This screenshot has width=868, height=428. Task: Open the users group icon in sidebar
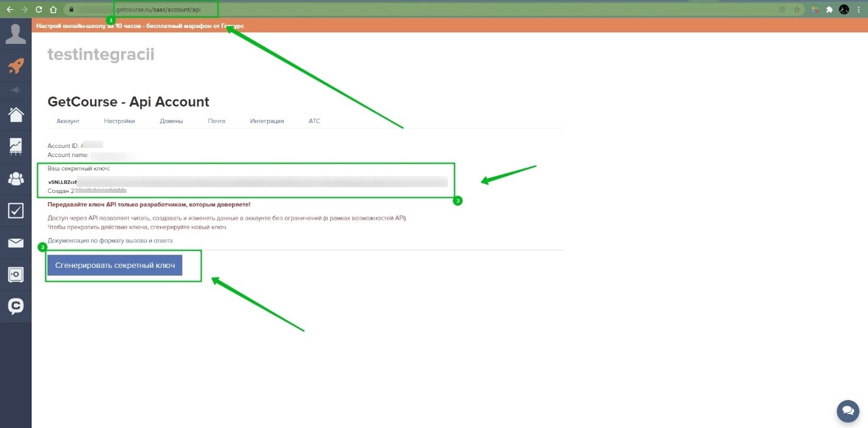click(15, 178)
